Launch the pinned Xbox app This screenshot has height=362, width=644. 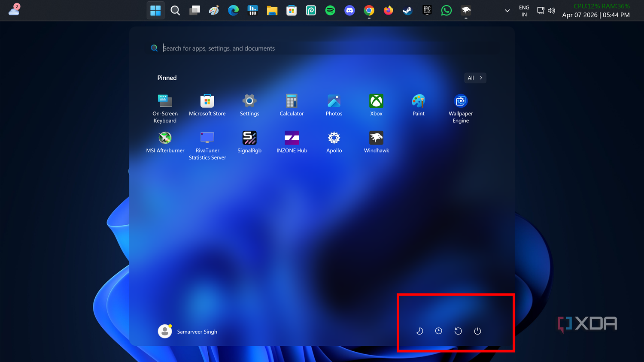pyautogui.click(x=376, y=106)
